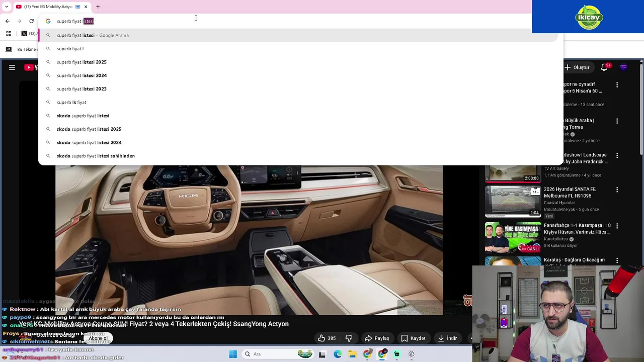Dislike the video
The width and height of the screenshot is (644, 362).
(349, 338)
